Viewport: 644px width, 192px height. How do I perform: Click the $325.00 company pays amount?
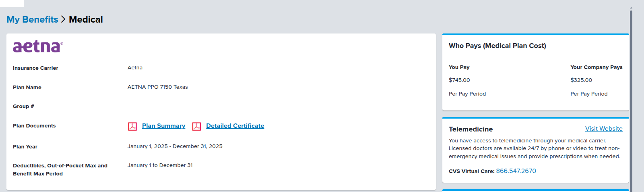click(581, 80)
